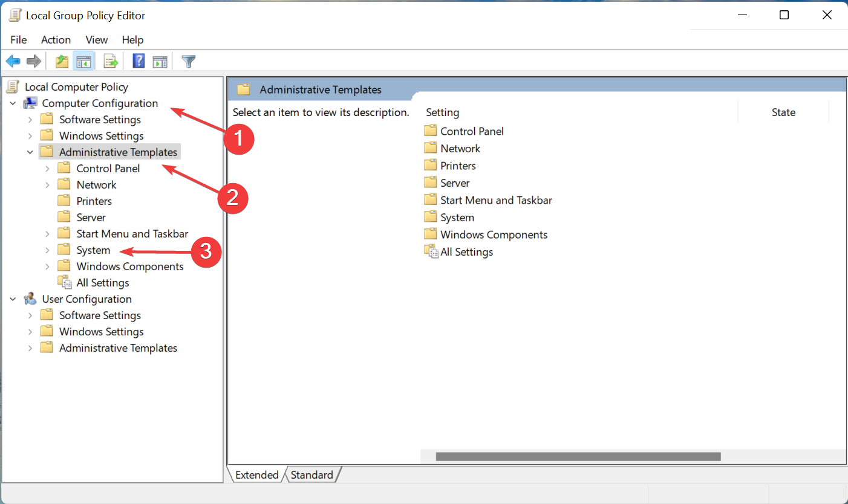The width and height of the screenshot is (848, 504).
Task: Collapse the User Configuration node
Action: click(13, 299)
